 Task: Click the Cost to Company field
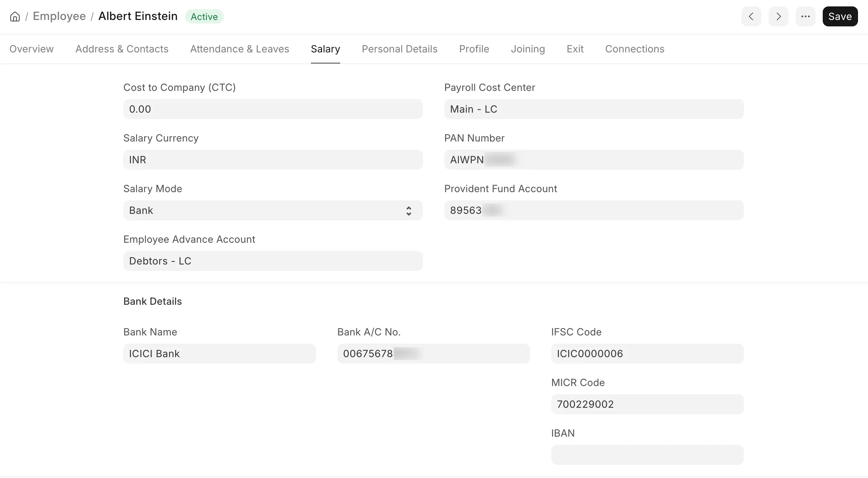point(273,109)
